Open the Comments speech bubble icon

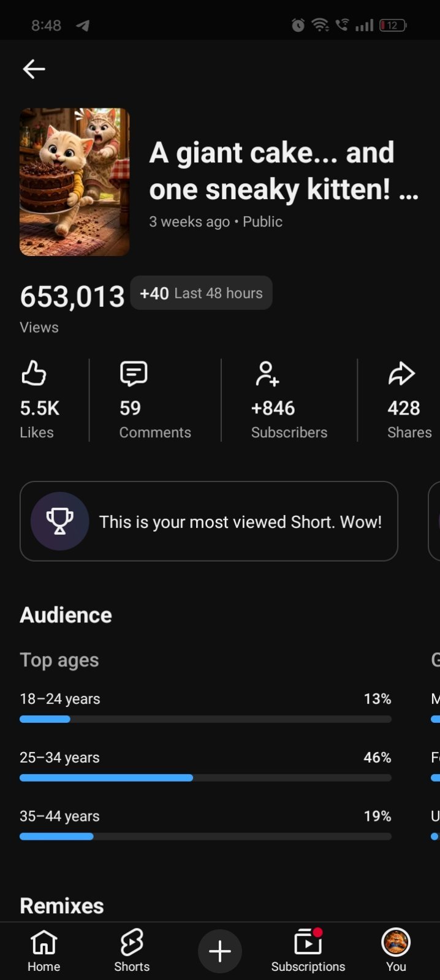click(x=134, y=374)
